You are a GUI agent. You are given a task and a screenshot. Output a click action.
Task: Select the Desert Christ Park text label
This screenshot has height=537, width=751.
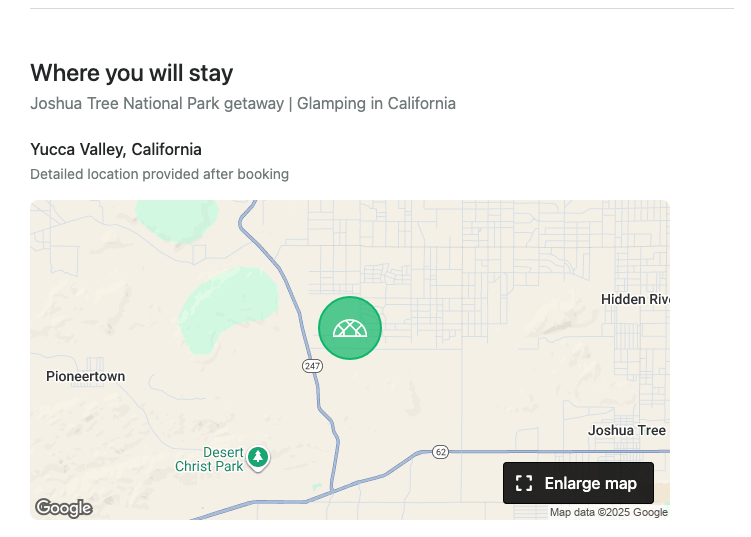point(209,459)
